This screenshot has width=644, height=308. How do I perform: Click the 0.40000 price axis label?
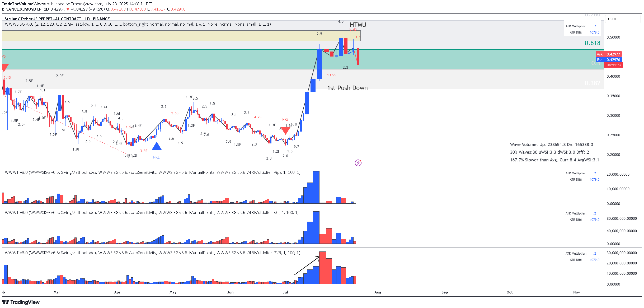click(x=613, y=76)
